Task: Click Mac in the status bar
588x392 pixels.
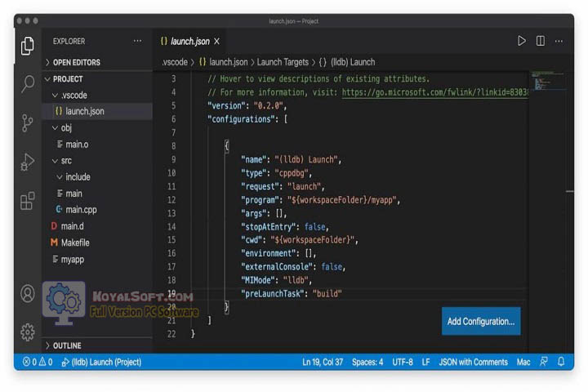Action: click(523, 362)
